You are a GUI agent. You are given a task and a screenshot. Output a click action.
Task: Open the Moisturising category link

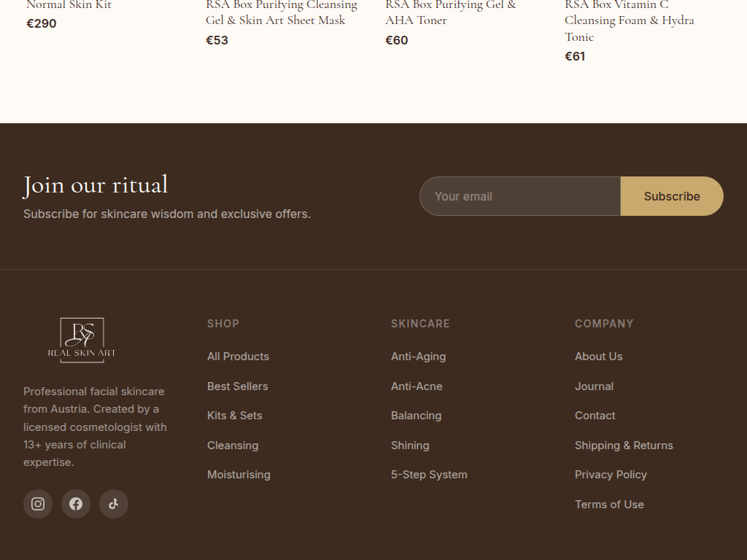(x=239, y=475)
